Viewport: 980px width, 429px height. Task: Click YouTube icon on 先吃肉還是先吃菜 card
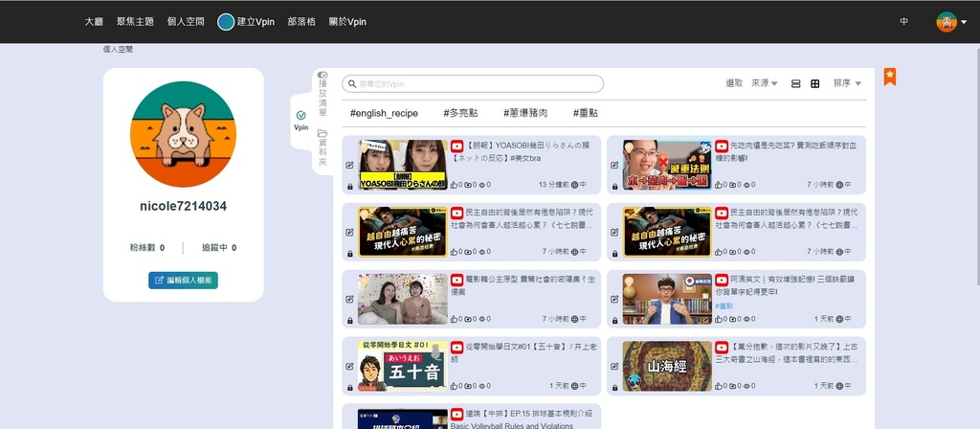pos(722,146)
